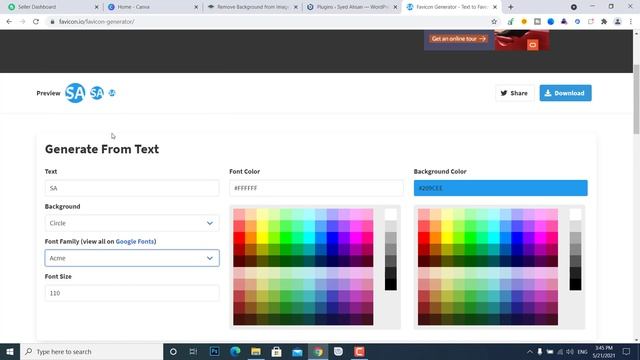640x360 pixels.
Task: Open the Windows Start menu
Action: tap(10, 351)
